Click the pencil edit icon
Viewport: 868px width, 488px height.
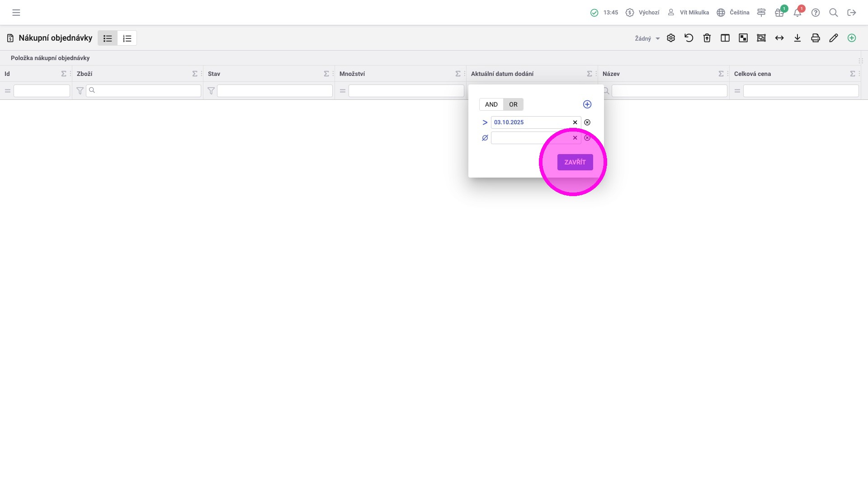click(834, 38)
